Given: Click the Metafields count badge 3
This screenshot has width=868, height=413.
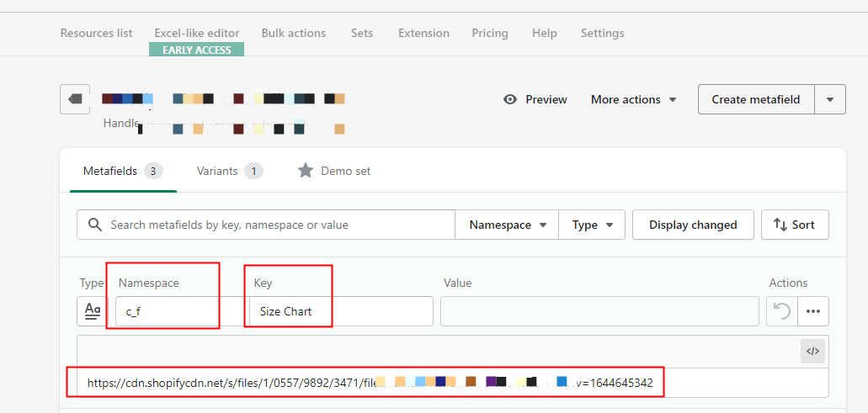Looking at the screenshot, I should point(153,172).
